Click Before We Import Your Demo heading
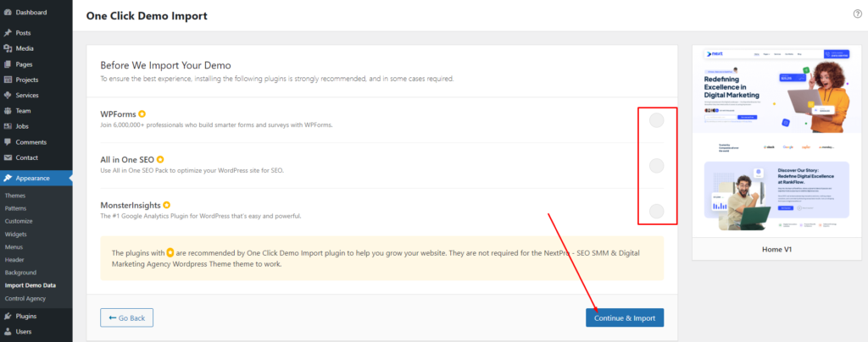The height and width of the screenshot is (342, 868). pyautogui.click(x=165, y=65)
